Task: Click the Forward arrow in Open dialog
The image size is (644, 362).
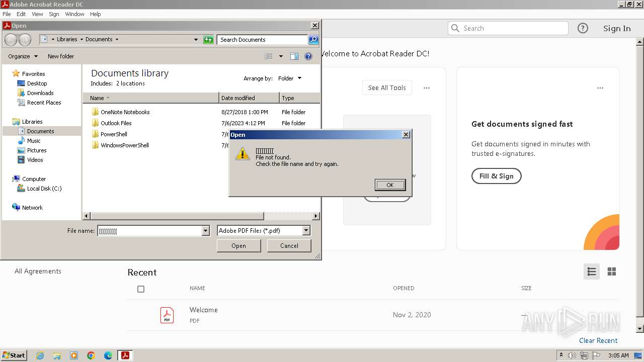Action: click(x=25, y=40)
